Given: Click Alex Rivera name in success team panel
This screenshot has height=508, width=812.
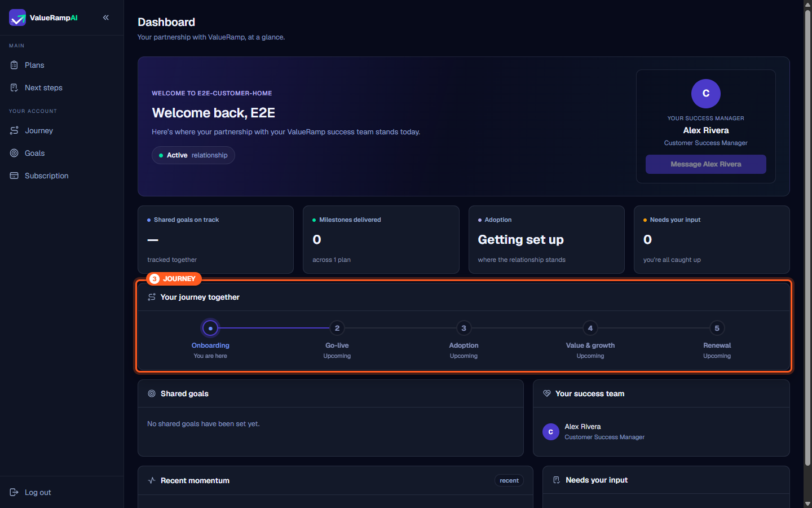Looking at the screenshot, I should coord(582,427).
